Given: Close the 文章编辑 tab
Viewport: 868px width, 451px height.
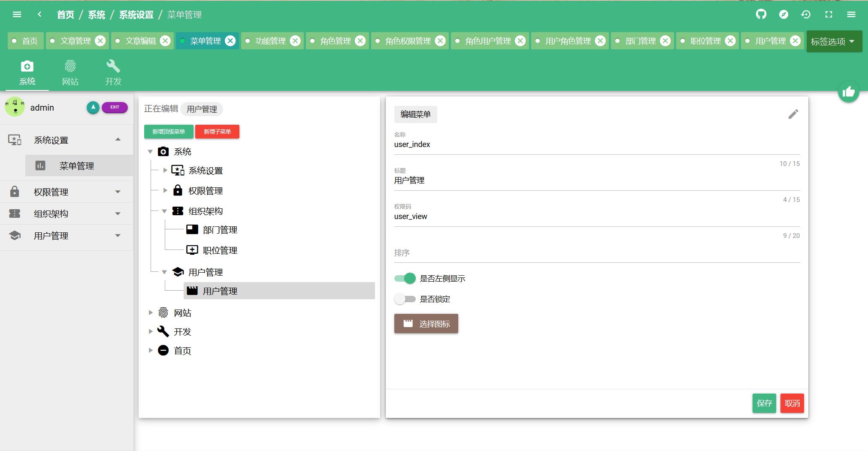Looking at the screenshot, I should click(165, 41).
